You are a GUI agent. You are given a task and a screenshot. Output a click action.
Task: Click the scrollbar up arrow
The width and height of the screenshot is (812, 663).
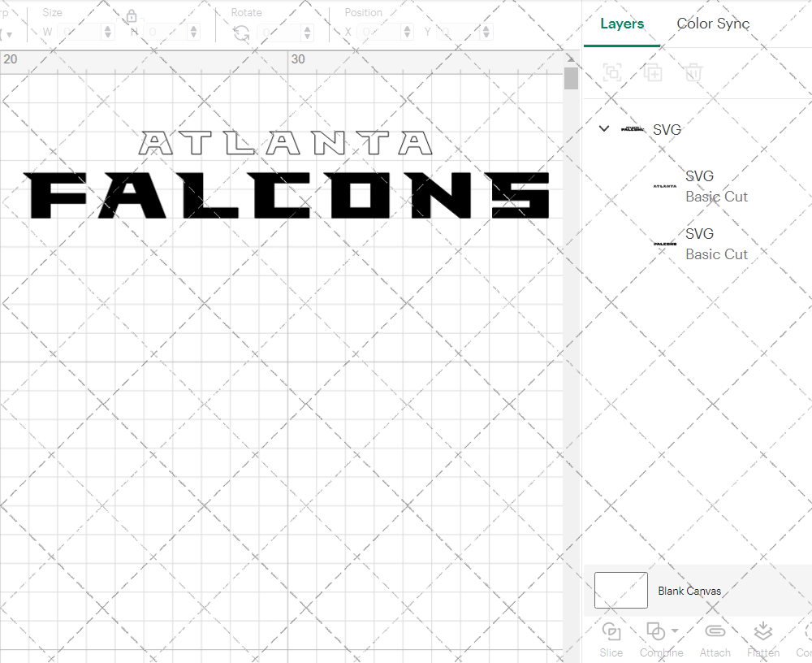coord(571,58)
